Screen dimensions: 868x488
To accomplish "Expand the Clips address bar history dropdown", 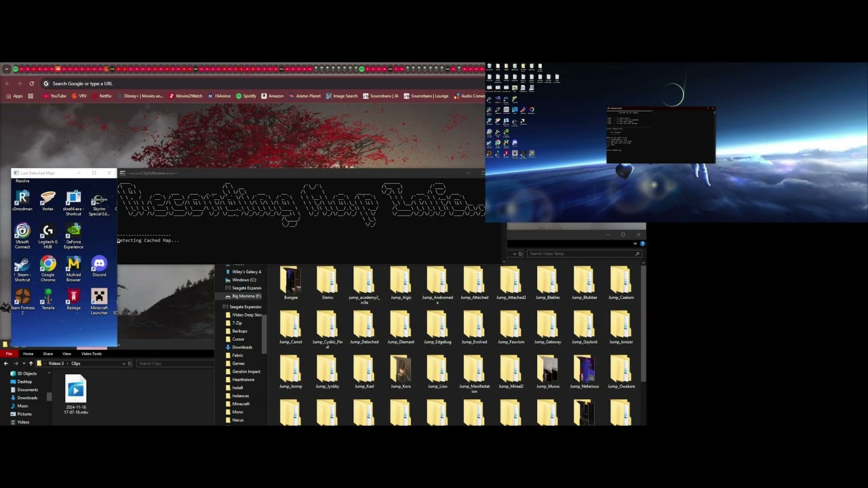I will pyautogui.click(x=124, y=364).
